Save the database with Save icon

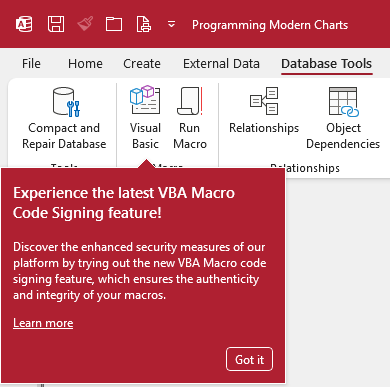coord(56,24)
